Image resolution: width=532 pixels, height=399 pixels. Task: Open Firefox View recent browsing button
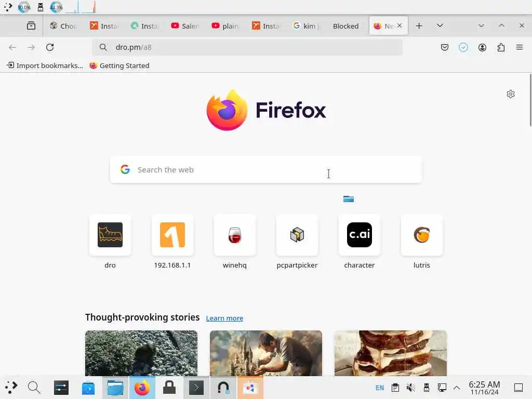[31, 26]
